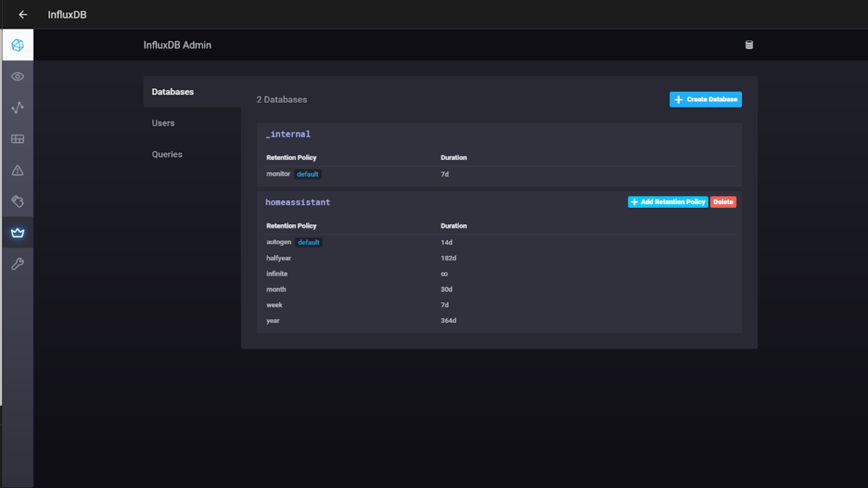The width and height of the screenshot is (868, 488).
Task: Click the 7d duration in the monitor row
Action: (445, 174)
